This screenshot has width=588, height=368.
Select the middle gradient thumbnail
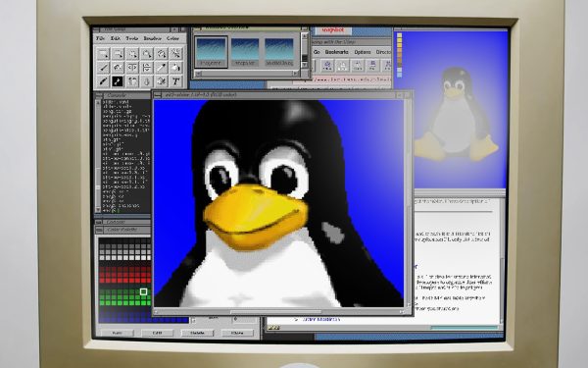(245, 52)
